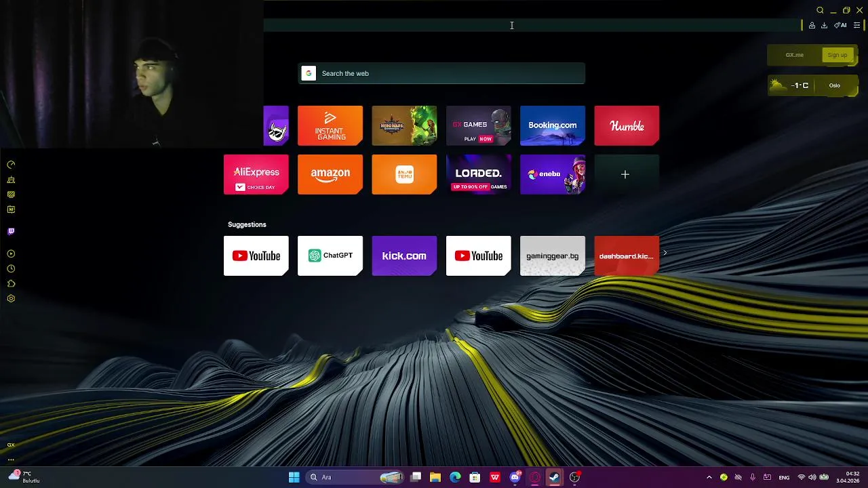Screen dimensions: 868x488
Task: Open GX Control speedometer icon in sidebar
Action: 11,165
